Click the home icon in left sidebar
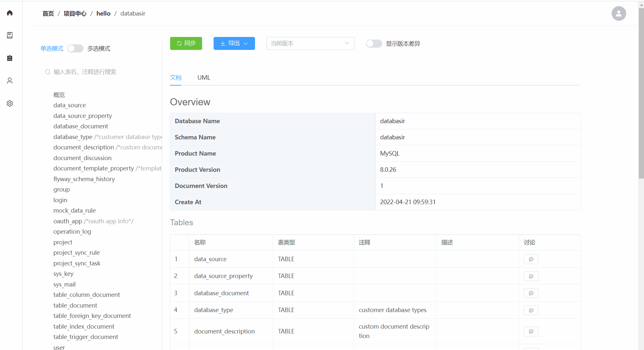 (10, 13)
